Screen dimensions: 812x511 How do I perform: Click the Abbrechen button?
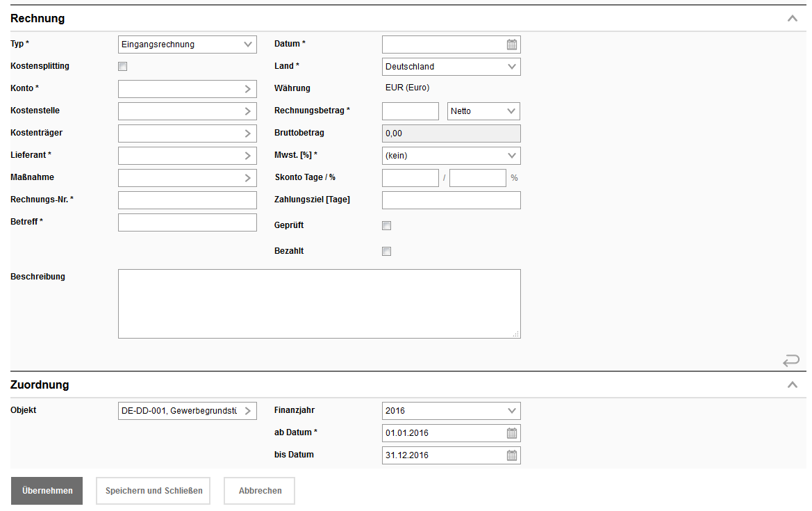(x=260, y=491)
